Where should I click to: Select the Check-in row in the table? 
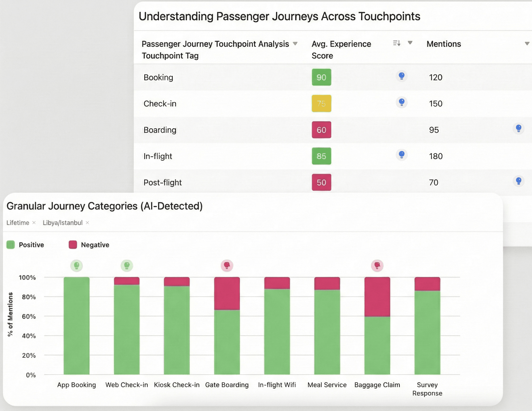coord(161,103)
